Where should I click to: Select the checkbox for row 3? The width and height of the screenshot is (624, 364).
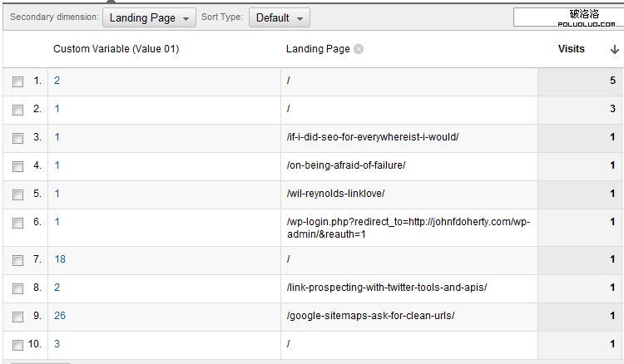[18, 138]
